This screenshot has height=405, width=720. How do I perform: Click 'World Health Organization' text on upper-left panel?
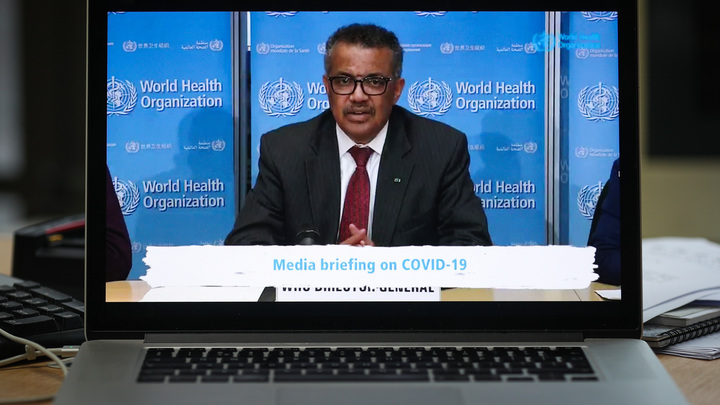[x=180, y=95]
